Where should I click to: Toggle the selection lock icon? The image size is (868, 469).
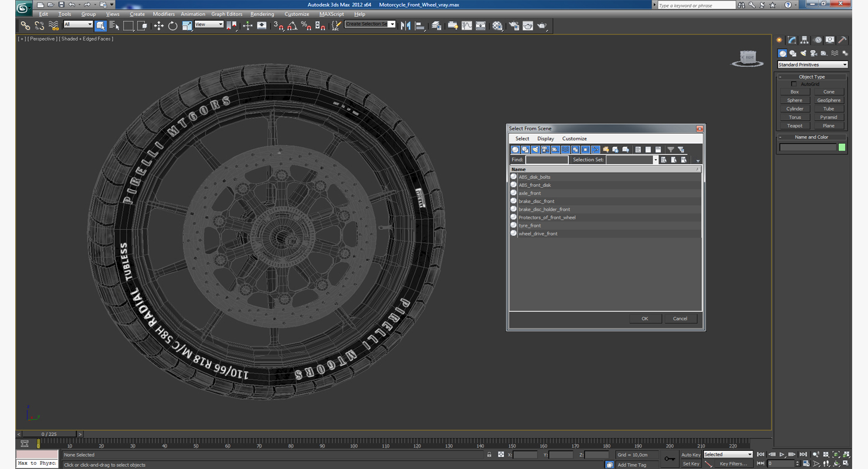(x=489, y=454)
